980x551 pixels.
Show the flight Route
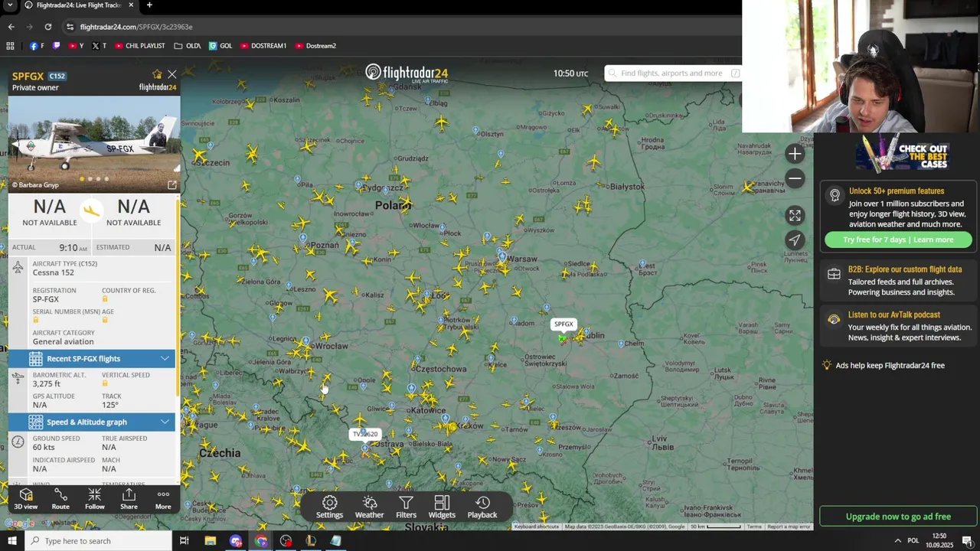[60, 499]
